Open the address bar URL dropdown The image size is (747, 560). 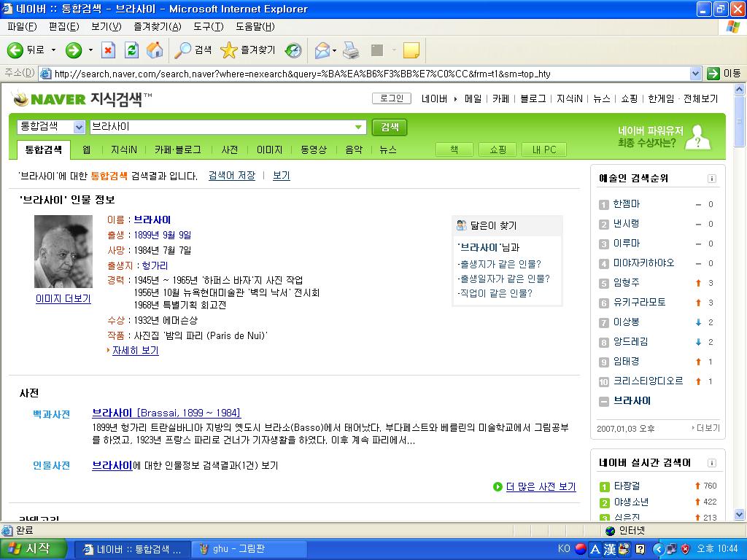pos(695,74)
